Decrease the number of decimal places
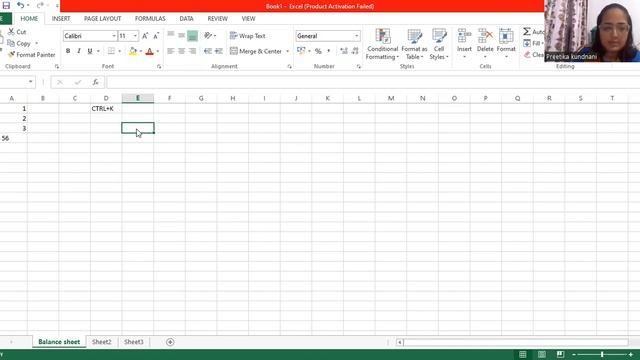 click(355, 51)
